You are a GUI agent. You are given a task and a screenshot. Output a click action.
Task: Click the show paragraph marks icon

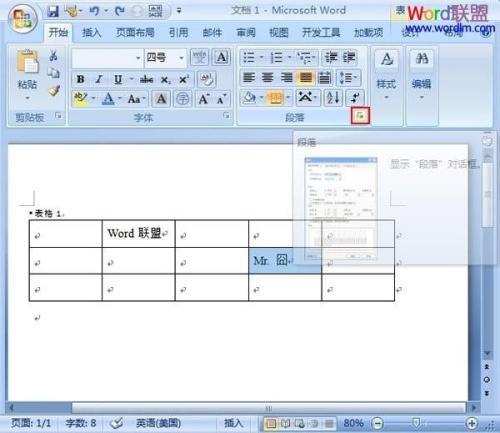coord(355,98)
